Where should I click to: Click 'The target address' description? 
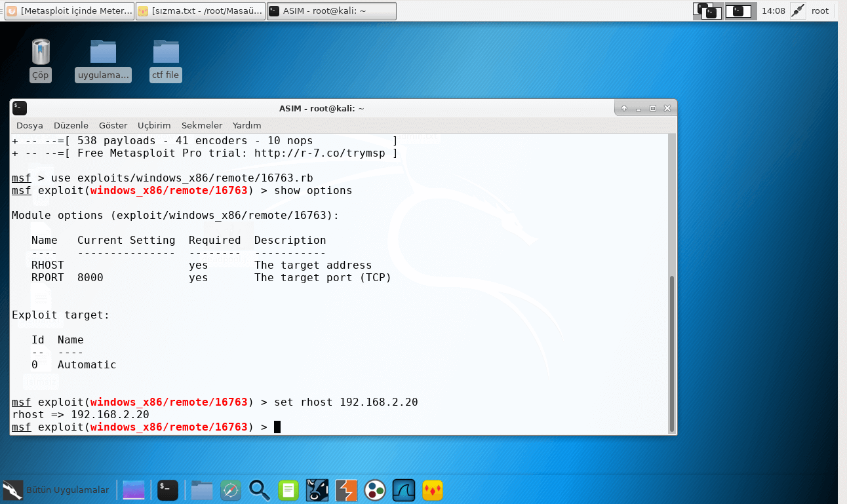point(313,265)
